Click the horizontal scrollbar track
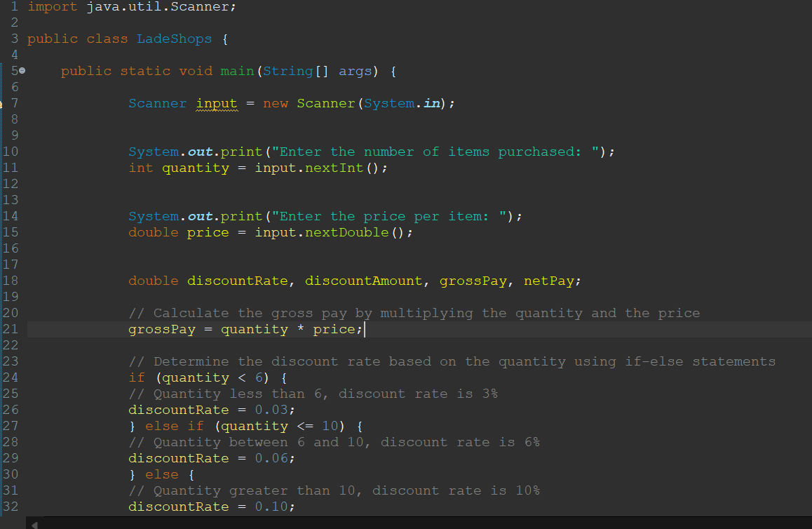Viewport: 812px width, 529px height. [x=421, y=523]
